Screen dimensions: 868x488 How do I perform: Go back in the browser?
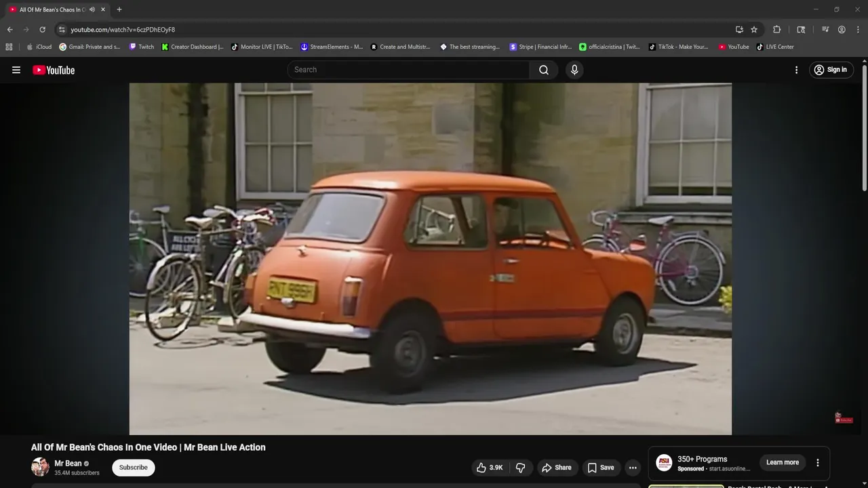click(9, 30)
